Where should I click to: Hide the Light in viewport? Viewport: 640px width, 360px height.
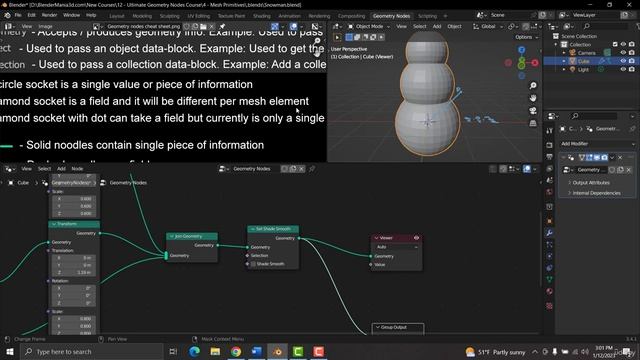coord(623,69)
